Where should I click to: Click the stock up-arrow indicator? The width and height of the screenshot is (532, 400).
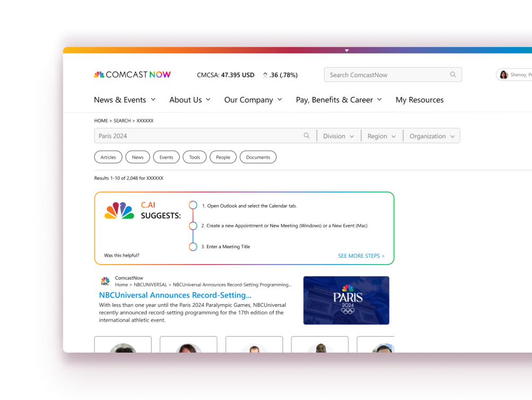click(x=265, y=75)
